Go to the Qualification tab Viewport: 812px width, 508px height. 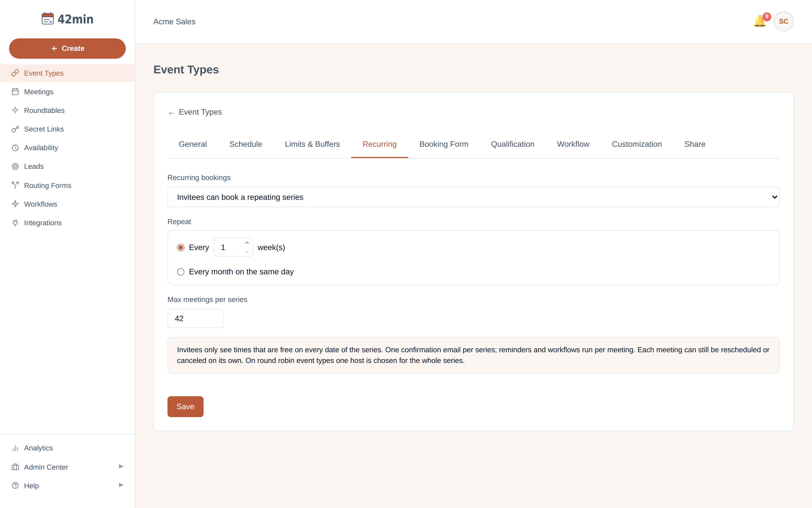coord(512,144)
